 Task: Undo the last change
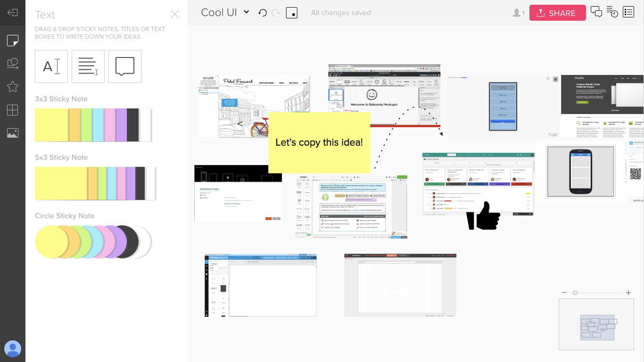263,13
